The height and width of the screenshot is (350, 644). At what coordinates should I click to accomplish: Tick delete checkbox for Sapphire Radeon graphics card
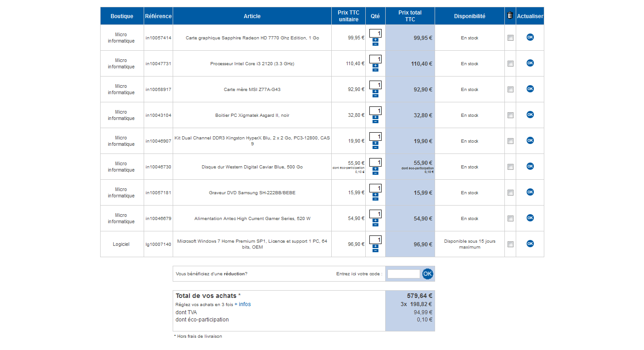[x=510, y=38]
